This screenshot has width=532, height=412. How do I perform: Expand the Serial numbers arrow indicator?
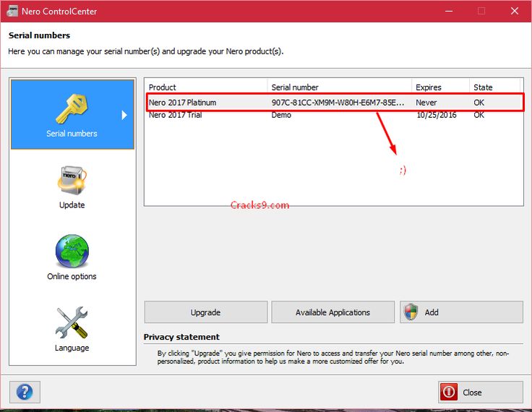(x=124, y=115)
